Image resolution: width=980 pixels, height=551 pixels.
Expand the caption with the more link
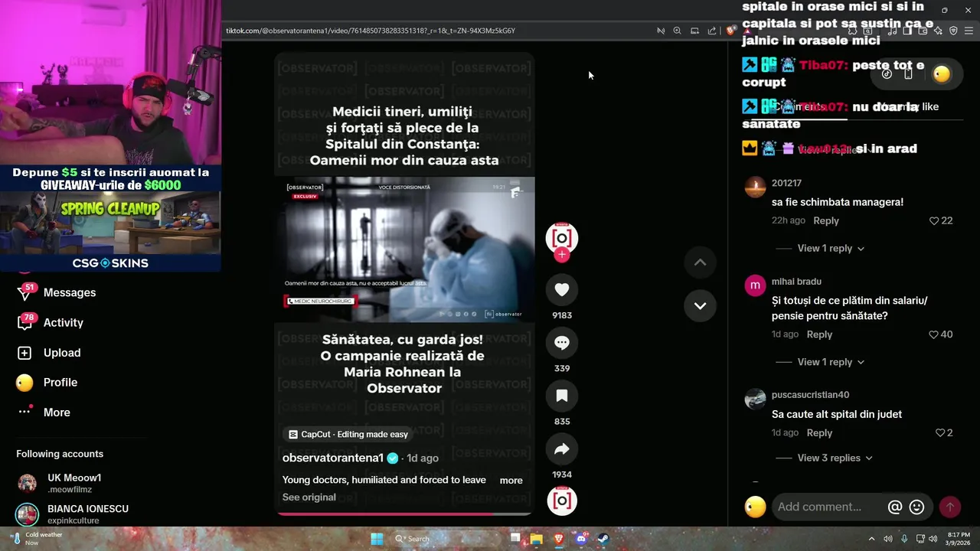pyautogui.click(x=511, y=481)
